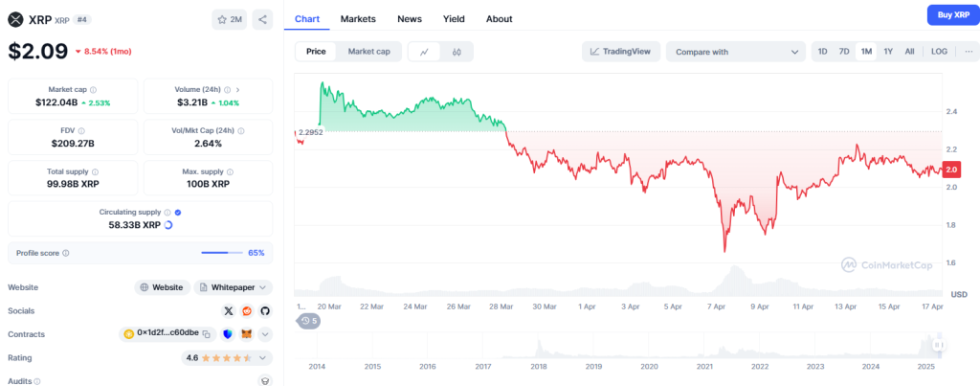Click the XRP coin logo
This screenshot has height=386, width=980.
pos(15,19)
